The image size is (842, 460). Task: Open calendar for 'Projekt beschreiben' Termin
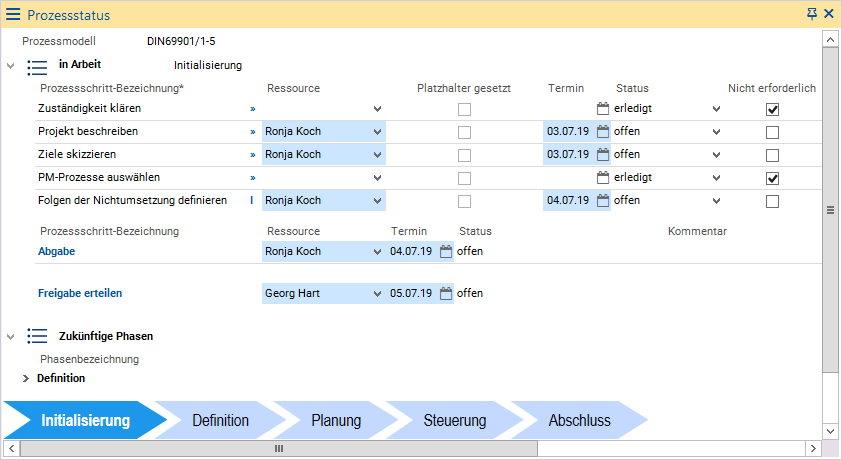(x=603, y=132)
